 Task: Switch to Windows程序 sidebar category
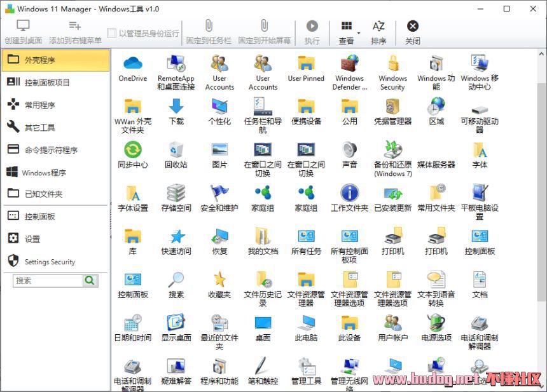tap(56, 172)
